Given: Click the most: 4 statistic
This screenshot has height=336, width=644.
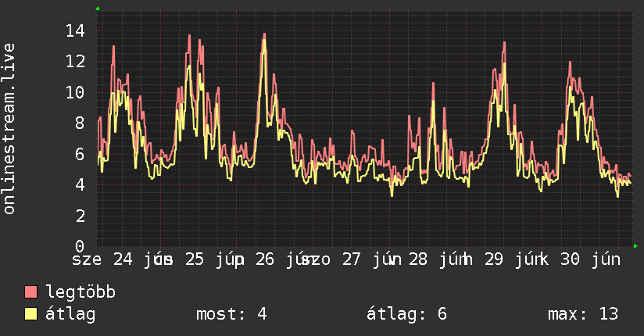Looking at the screenshot, I should (x=231, y=314).
